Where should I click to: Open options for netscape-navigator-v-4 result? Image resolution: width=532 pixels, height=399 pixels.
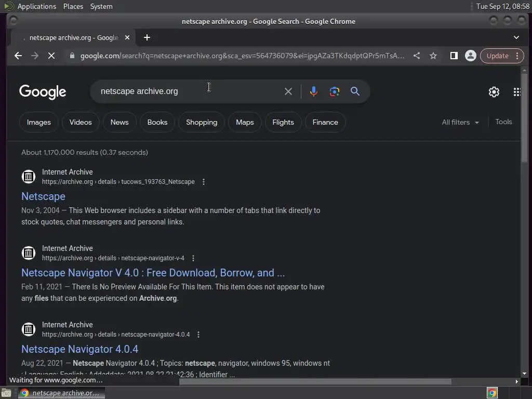point(193,258)
